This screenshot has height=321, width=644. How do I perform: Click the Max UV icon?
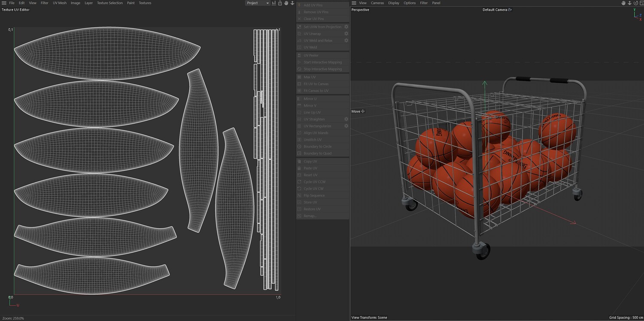pos(299,77)
